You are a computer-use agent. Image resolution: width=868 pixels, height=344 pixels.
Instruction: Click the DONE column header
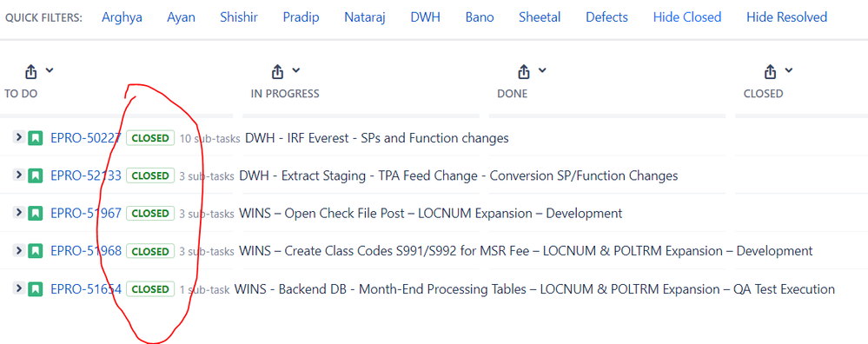(512, 94)
